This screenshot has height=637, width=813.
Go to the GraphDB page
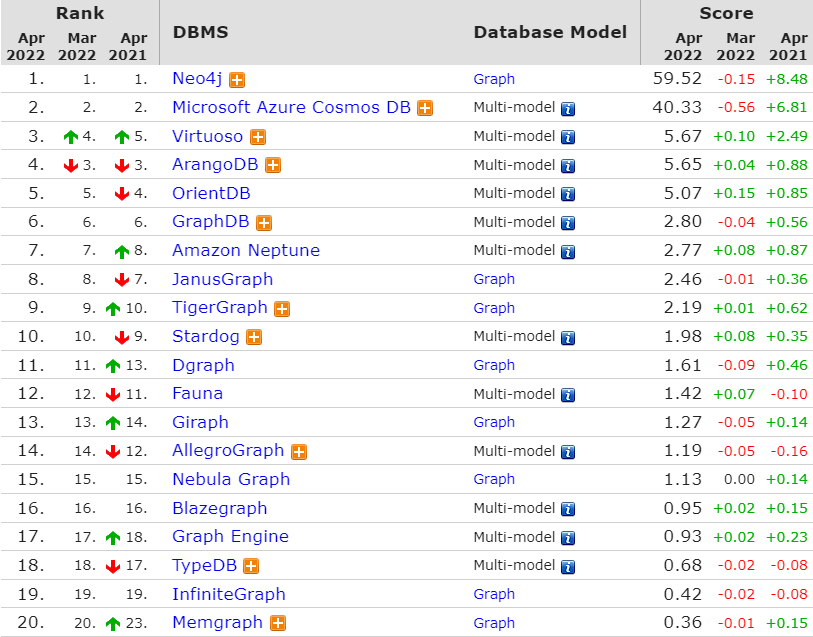coord(211,221)
